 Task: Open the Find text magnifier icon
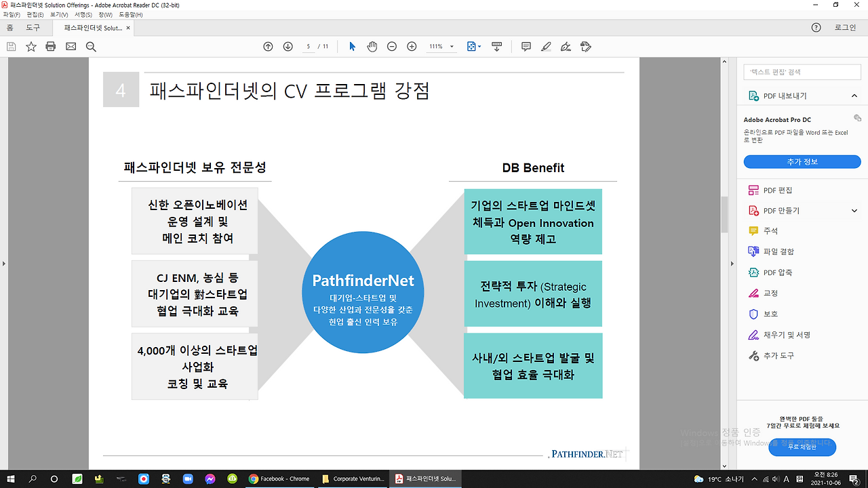point(91,47)
